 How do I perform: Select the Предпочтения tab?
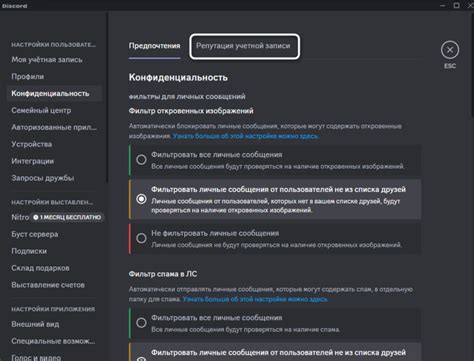(154, 46)
